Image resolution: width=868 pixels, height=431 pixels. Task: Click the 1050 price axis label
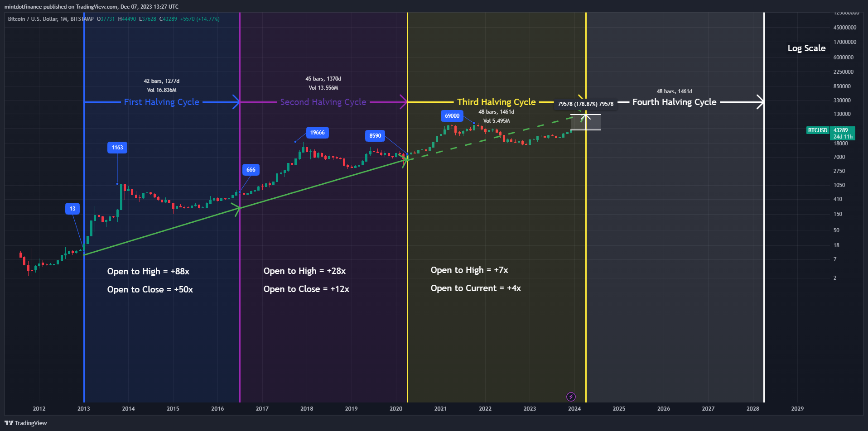pos(839,185)
